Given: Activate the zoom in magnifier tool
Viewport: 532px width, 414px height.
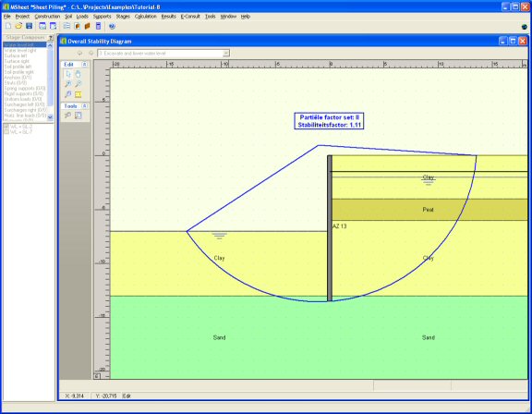Looking at the screenshot, I should pyautogui.click(x=68, y=84).
